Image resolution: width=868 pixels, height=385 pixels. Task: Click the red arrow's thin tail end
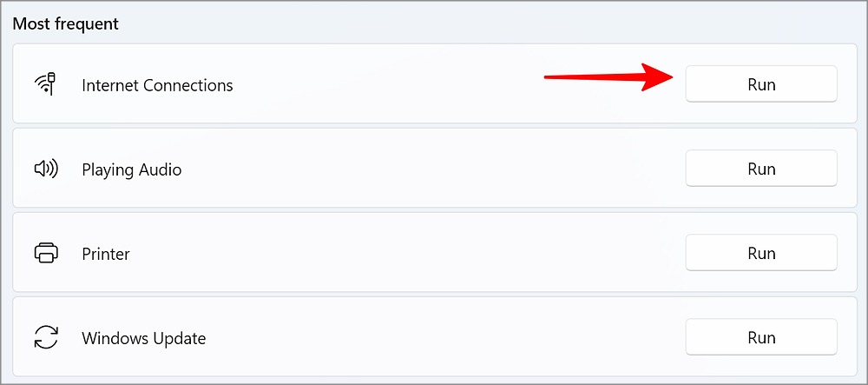tap(549, 77)
